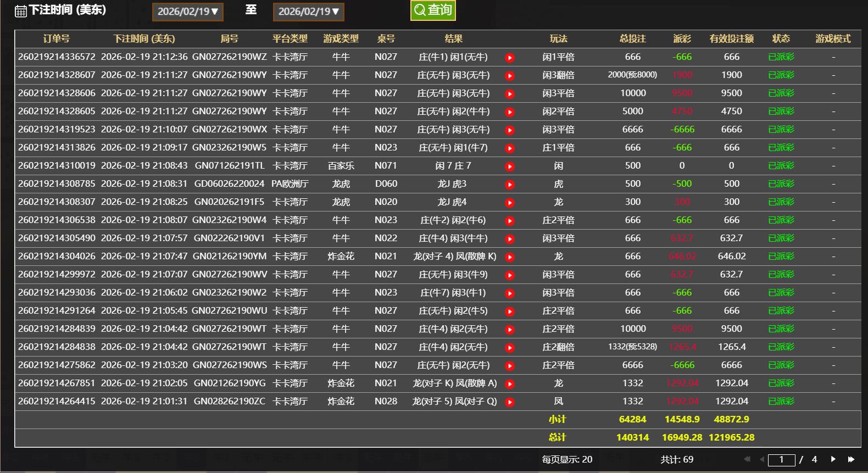Play video replay for order 260219214336572

coord(510,58)
